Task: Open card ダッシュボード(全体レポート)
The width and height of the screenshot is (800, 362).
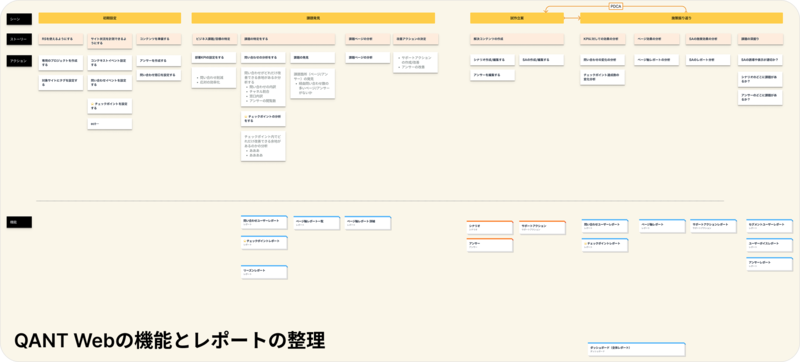Action: [636, 349]
